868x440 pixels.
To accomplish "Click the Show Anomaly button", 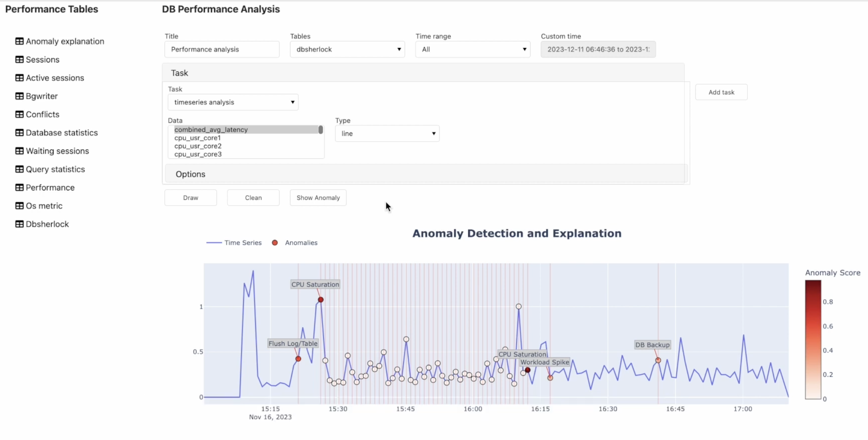I will (318, 197).
